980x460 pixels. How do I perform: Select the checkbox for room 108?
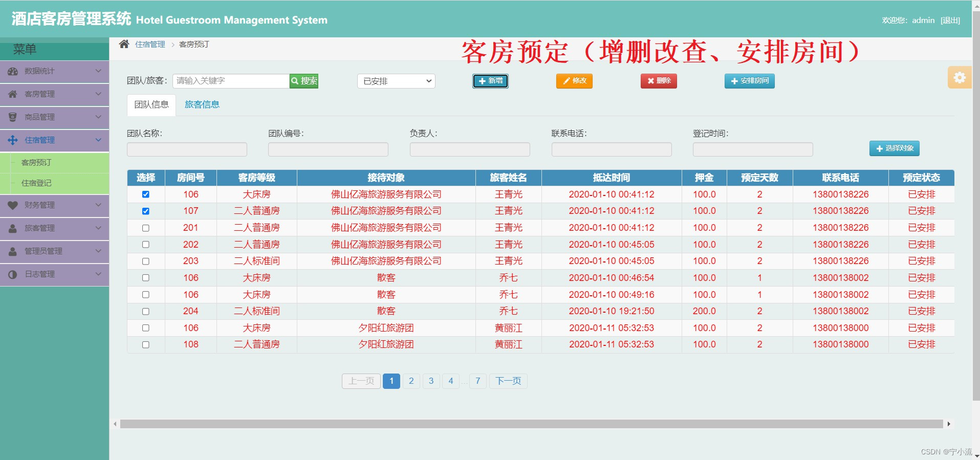[146, 344]
